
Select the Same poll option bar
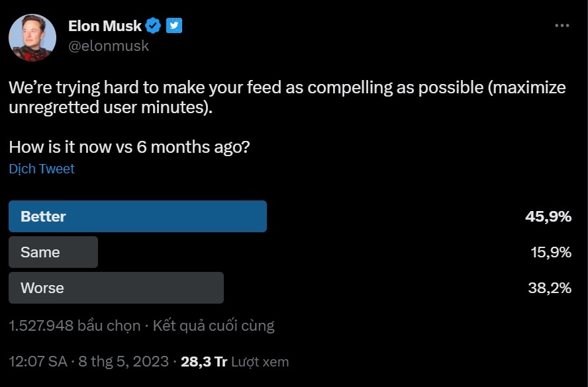coord(53,252)
